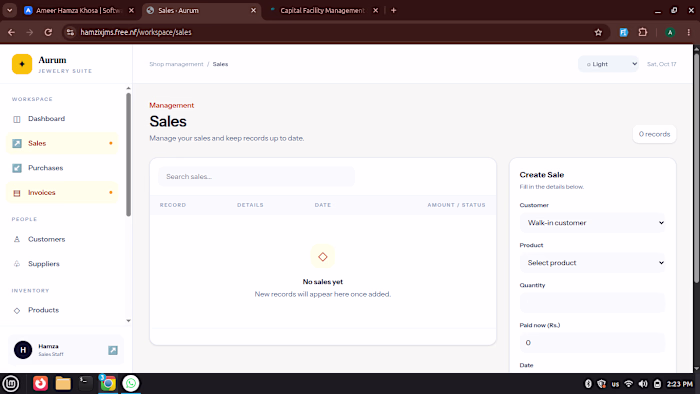Open the Select product dropdown
This screenshot has height=394, width=700.
(x=592, y=263)
